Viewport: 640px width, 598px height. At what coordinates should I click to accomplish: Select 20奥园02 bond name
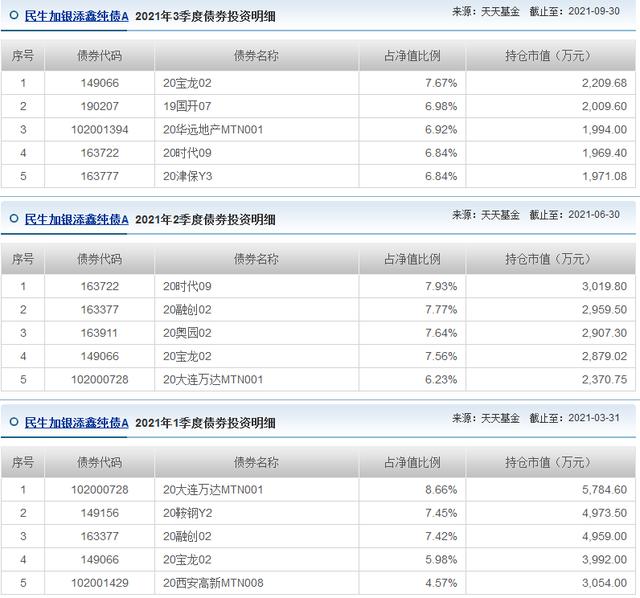tap(187, 333)
